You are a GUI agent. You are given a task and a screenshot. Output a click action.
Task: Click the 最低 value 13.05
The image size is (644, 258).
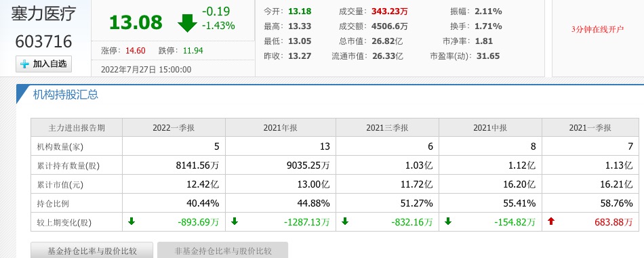click(x=300, y=41)
